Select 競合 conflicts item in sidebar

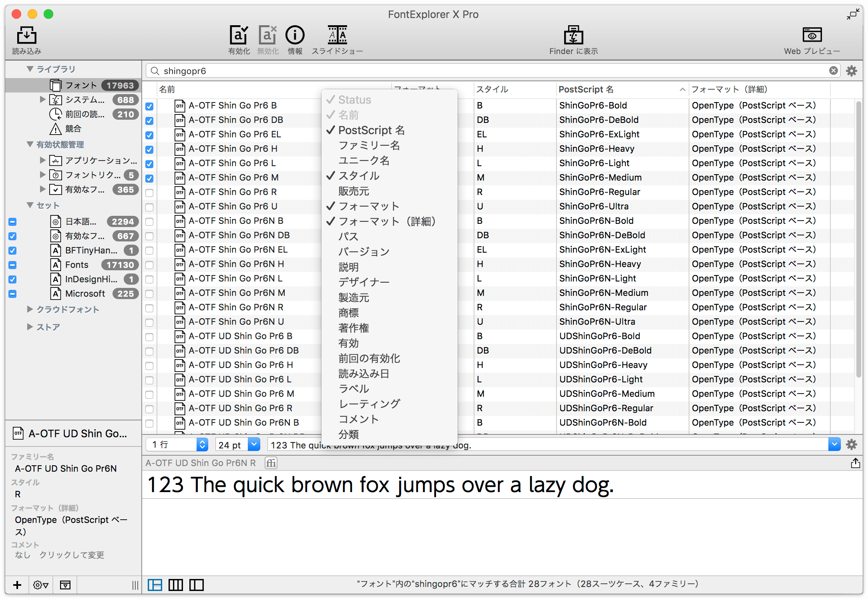click(73, 129)
